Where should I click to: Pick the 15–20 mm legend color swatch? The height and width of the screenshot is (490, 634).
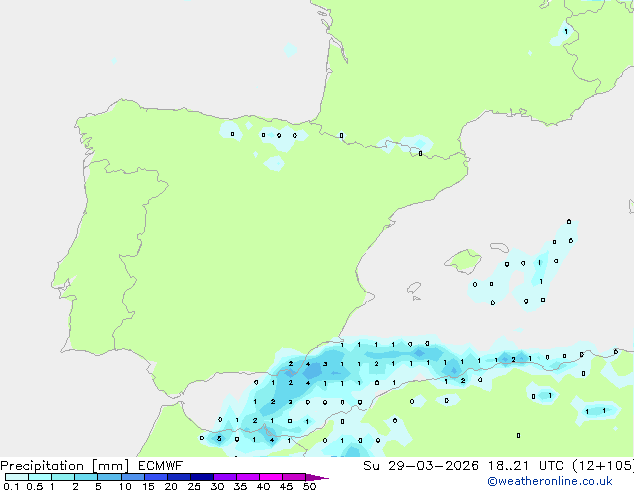[x=155, y=477]
